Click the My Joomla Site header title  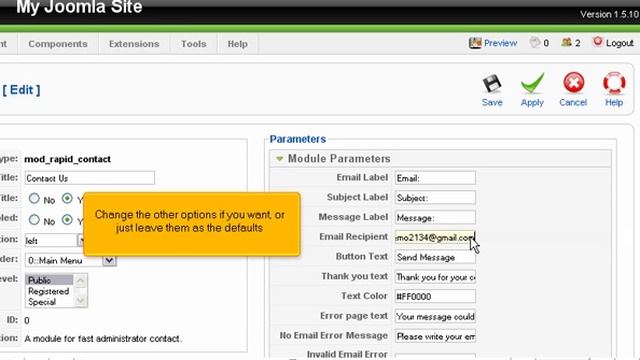79,7
